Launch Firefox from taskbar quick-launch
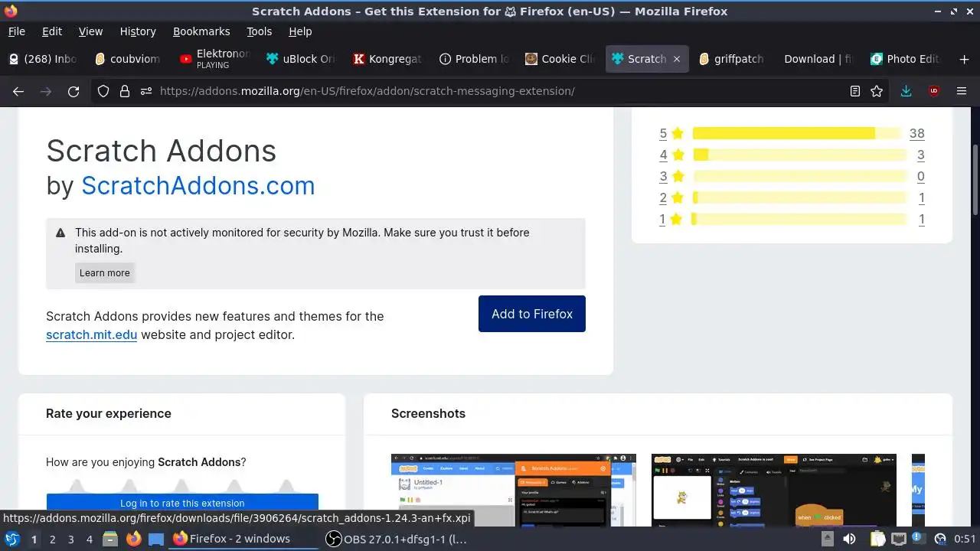Image resolution: width=980 pixels, height=551 pixels. [133, 539]
